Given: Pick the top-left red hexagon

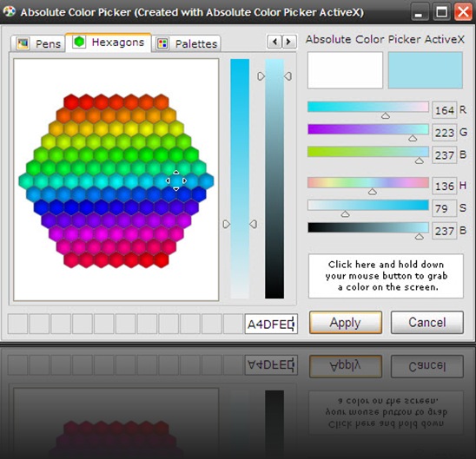Looking at the screenshot, I should tap(71, 102).
